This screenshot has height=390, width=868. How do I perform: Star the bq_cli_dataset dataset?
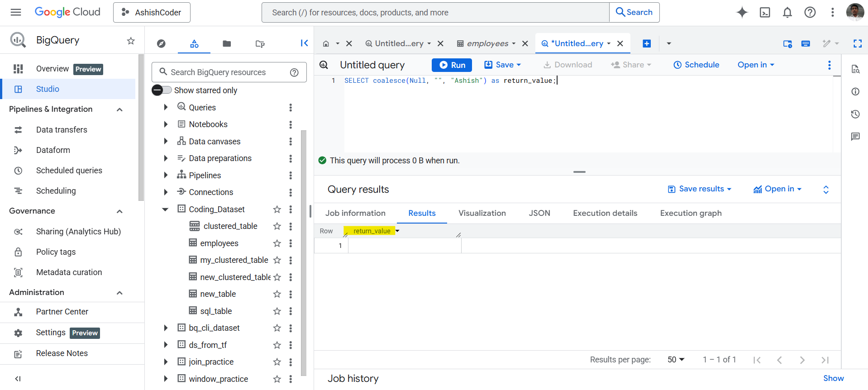[x=277, y=328]
